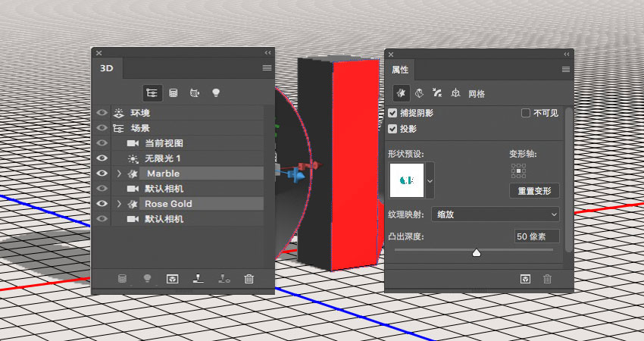Image resolution: width=644 pixels, height=341 pixels.
Task: Filter by lights bulb icon in 3D panel
Action: [216, 93]
